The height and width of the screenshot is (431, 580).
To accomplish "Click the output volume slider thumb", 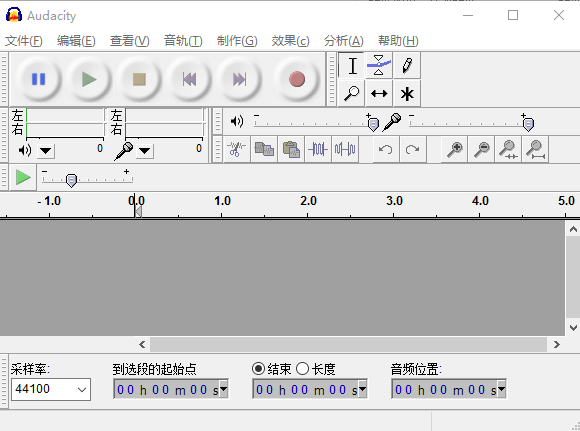I will 373,124.
